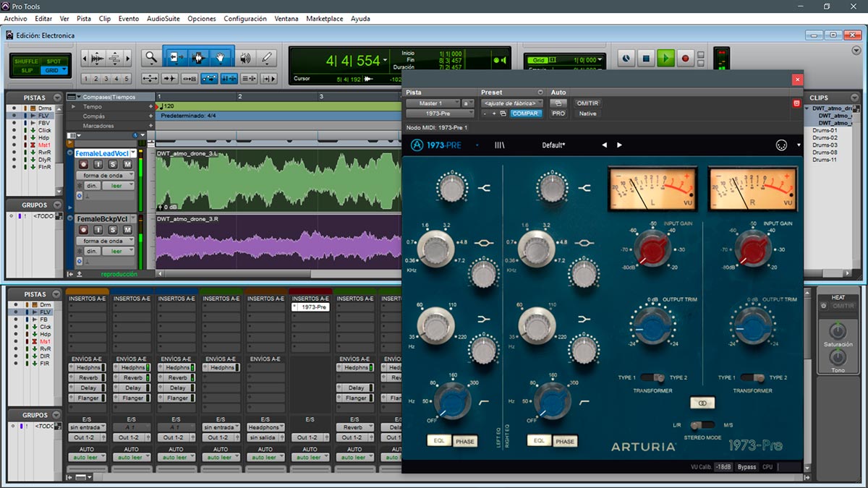Select the Pencil tool

coord(267,58)
